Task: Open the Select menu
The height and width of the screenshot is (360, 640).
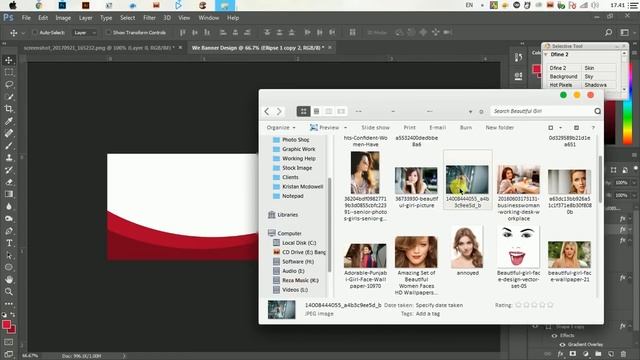Action: (x=127, y=18)
